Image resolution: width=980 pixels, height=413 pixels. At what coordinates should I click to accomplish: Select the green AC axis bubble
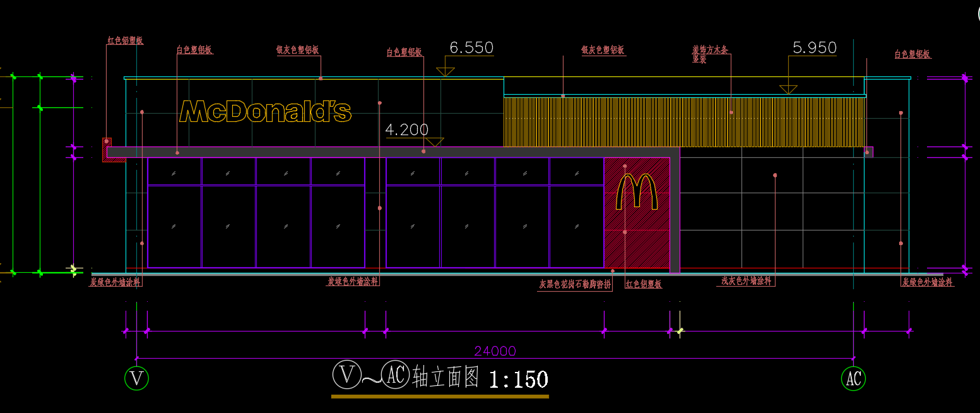point(853,378)
